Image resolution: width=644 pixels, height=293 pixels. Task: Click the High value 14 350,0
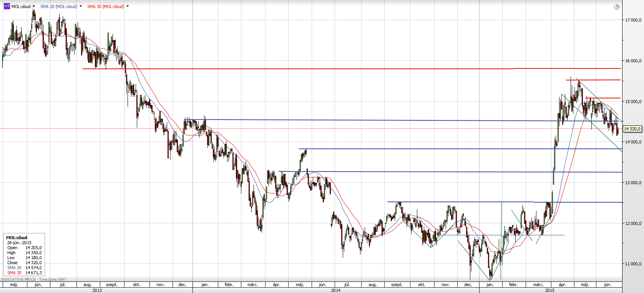(x=33, y=253)
